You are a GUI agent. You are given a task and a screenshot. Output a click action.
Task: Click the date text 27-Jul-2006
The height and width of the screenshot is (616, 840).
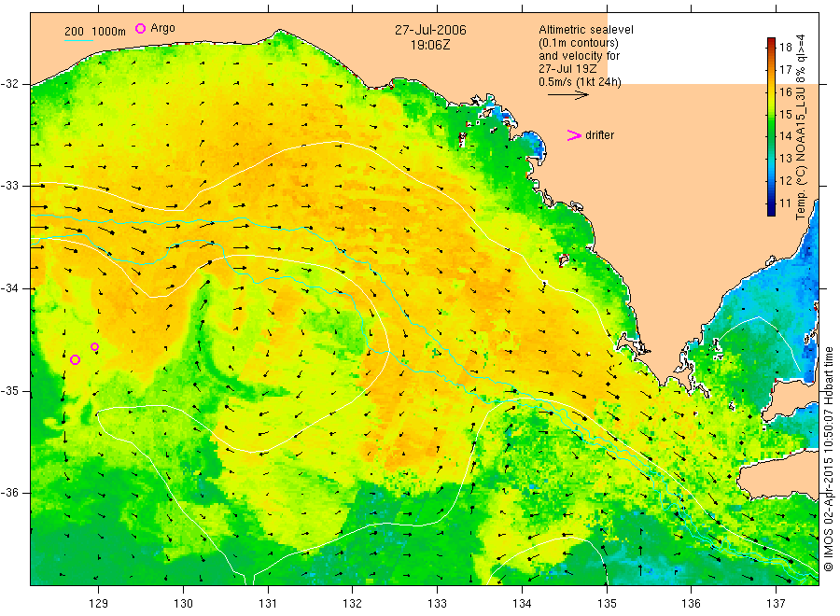430,30
